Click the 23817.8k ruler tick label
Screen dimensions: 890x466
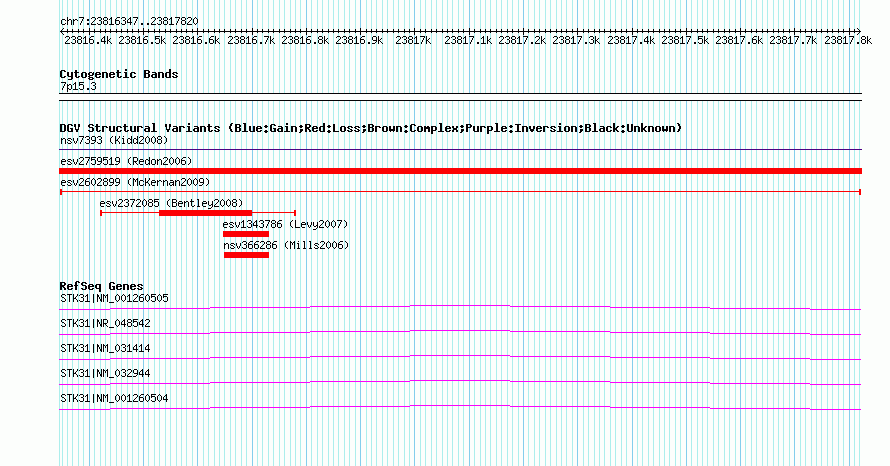848,40
